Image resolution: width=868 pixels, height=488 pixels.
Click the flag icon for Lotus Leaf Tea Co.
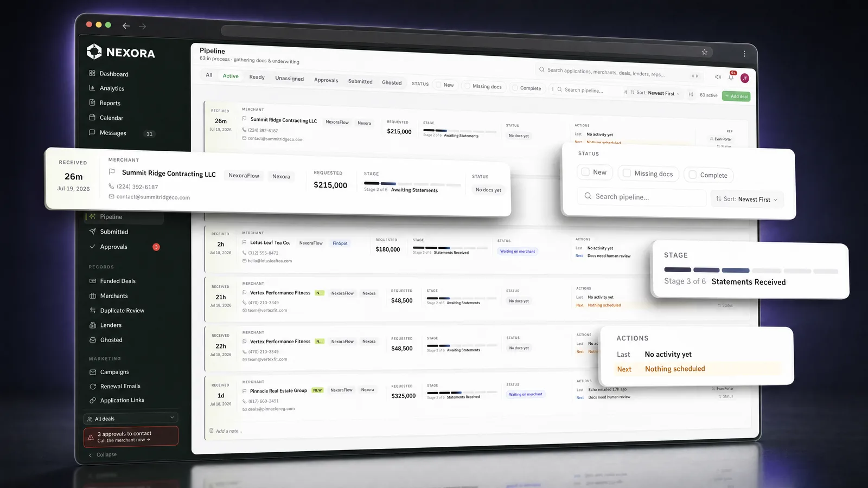(245, 242)
